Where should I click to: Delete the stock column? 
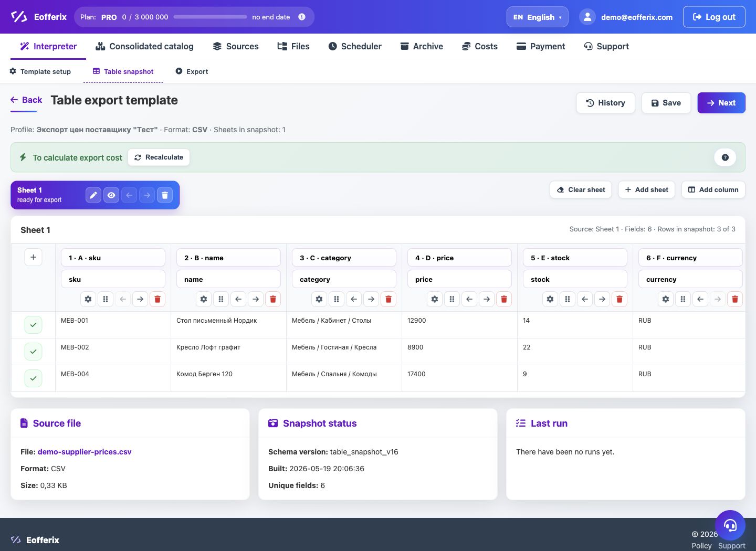point(619,299)
